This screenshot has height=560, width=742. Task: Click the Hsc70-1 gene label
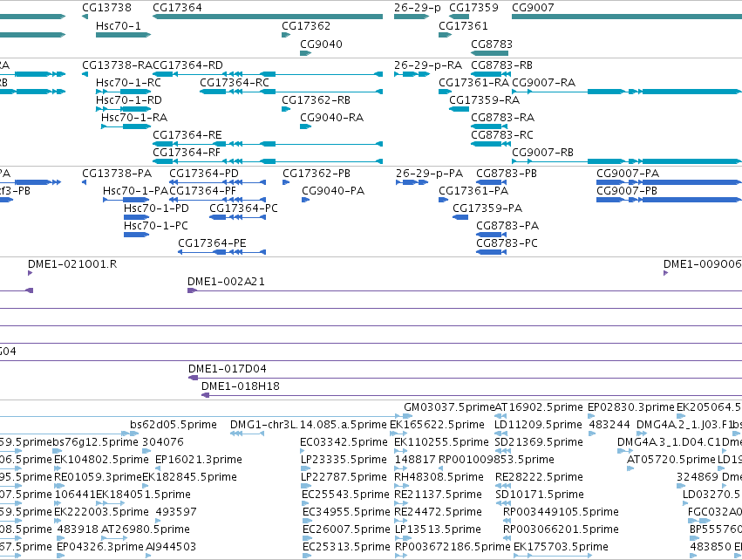point(119,25)
